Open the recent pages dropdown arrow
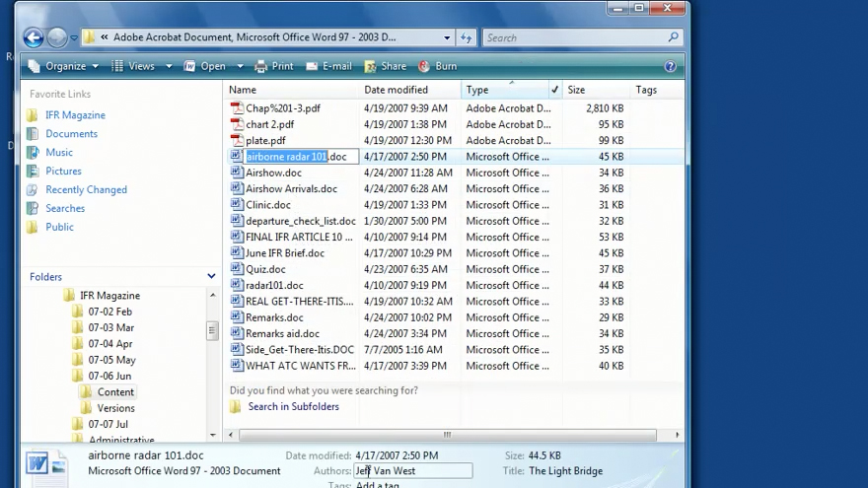The width and height of the screenshot is (868, 488). pyautogui.click(x=74, y=38)
